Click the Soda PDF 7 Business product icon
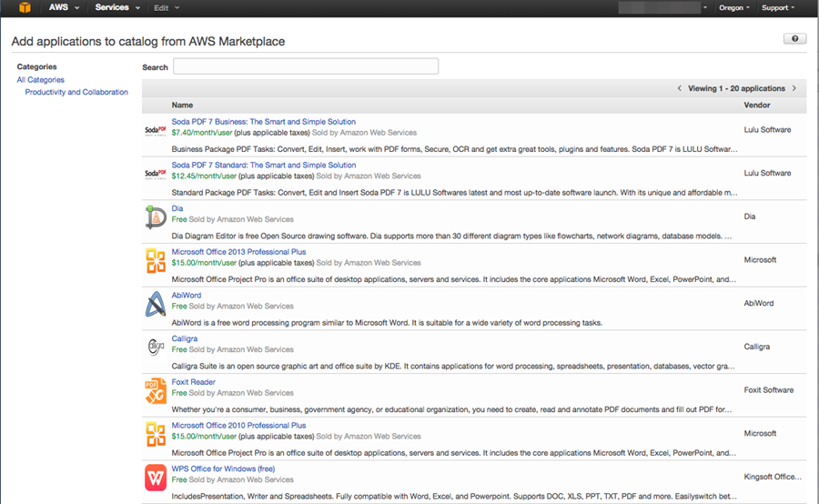 click(156, 130)
